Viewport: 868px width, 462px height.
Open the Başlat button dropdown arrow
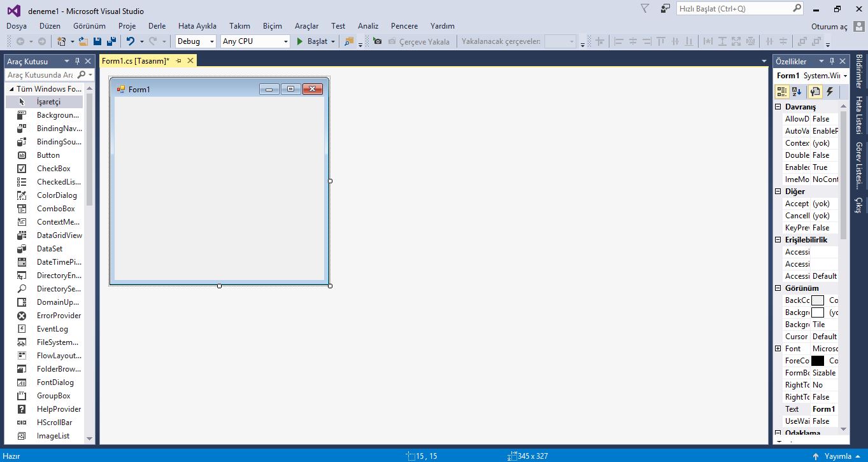[332, 41]
